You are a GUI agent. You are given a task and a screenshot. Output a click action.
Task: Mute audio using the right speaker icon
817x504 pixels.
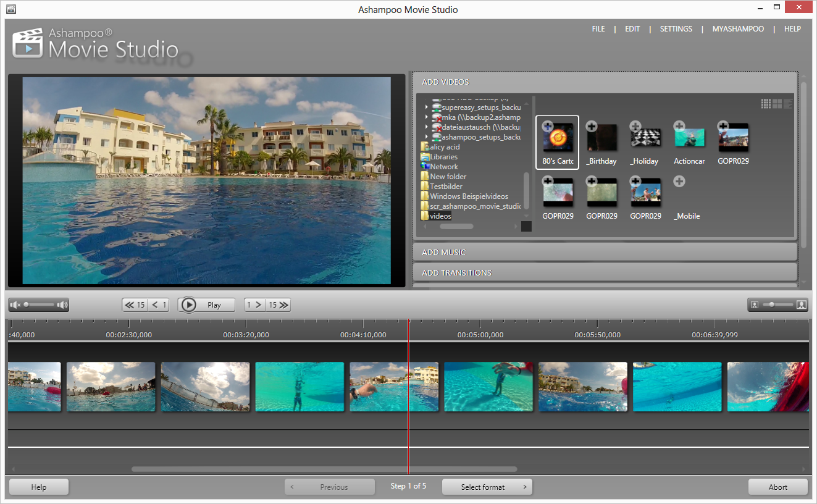62,304
